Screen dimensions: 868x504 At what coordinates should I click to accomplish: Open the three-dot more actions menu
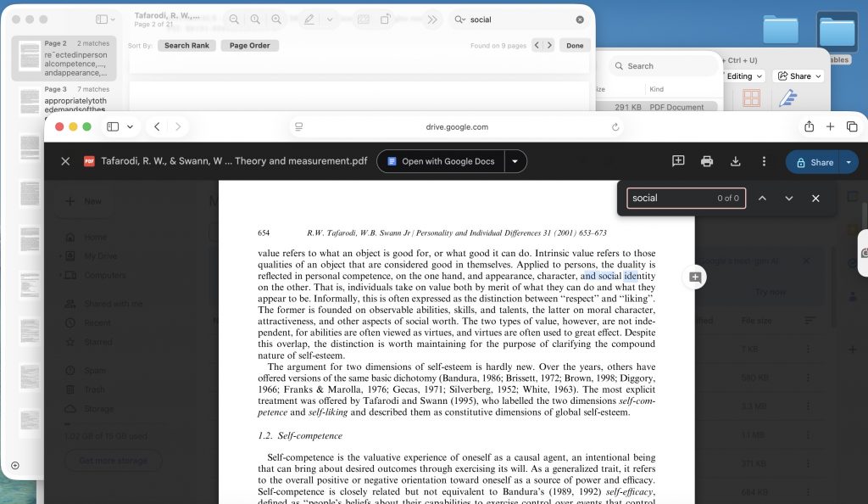pos(764,161)
